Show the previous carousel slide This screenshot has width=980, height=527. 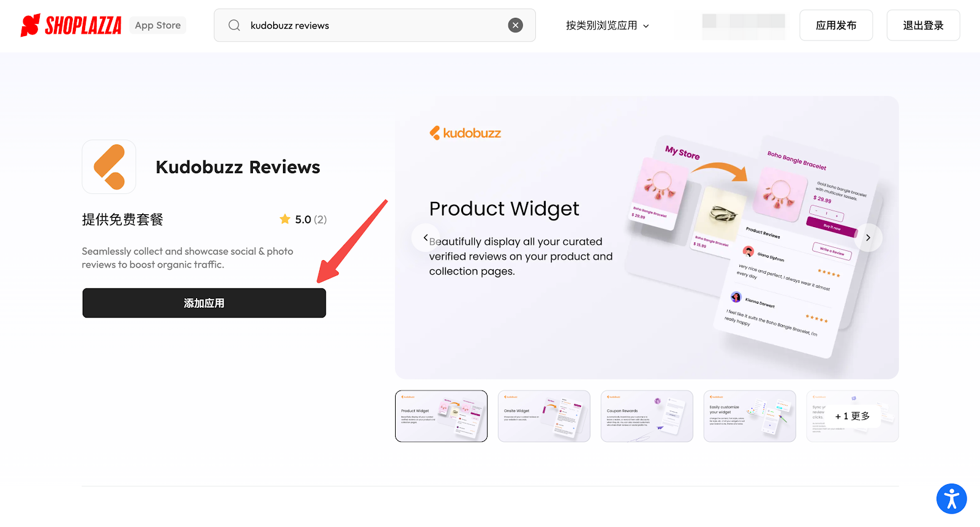coord(426,237)
